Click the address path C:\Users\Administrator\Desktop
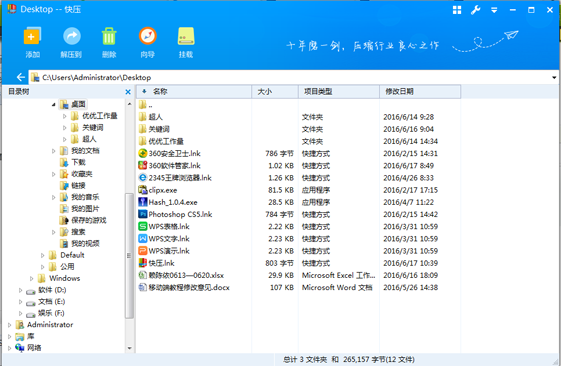The height and width of the screenshot is (366, 561). [97, 78]
